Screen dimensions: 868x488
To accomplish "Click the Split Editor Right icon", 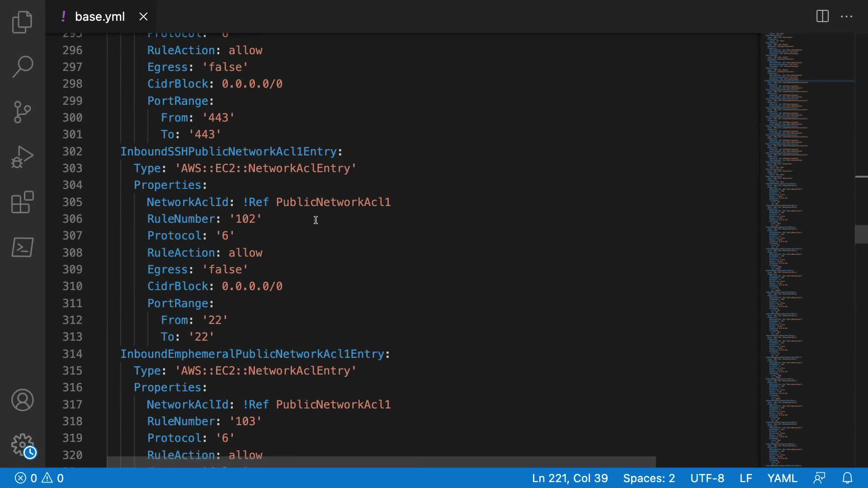I will tap(822, 17).
